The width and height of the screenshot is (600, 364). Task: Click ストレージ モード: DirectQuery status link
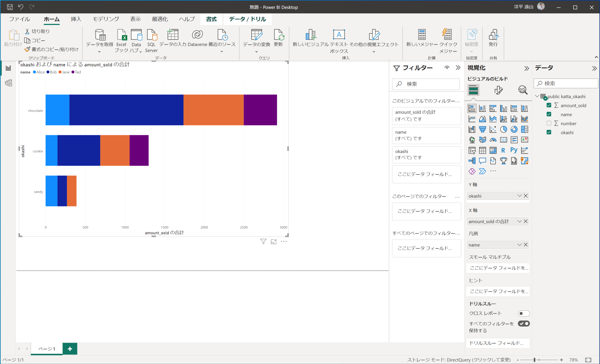[459, 360]
